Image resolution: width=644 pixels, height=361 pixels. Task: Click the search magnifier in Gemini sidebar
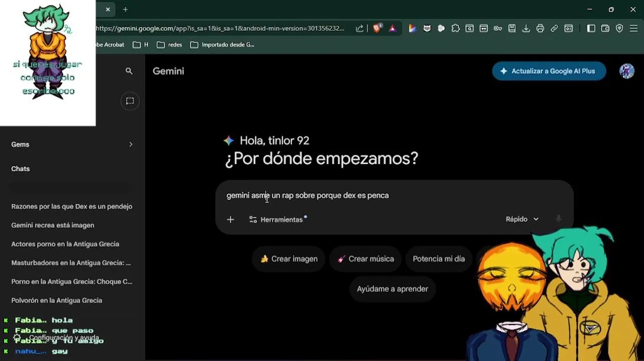129,71
